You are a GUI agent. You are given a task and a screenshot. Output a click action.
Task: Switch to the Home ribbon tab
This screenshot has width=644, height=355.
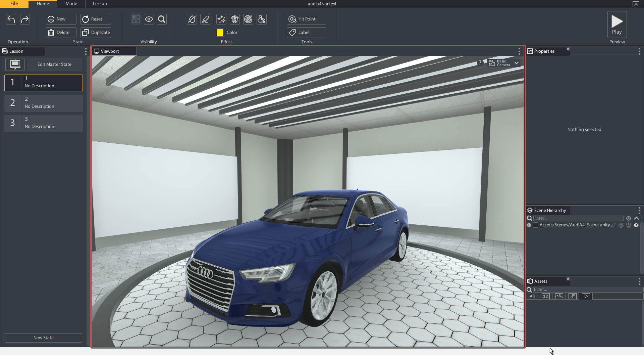point(43,4)
